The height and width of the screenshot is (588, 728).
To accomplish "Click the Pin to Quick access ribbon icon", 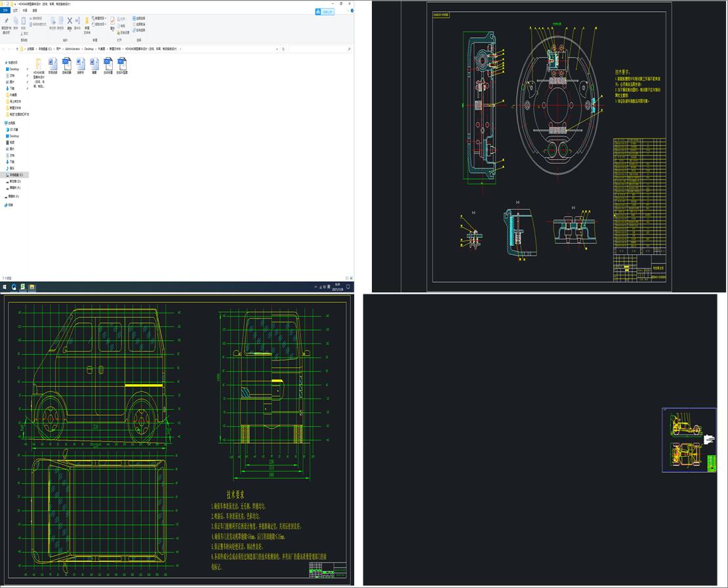I will click(7, 22).
